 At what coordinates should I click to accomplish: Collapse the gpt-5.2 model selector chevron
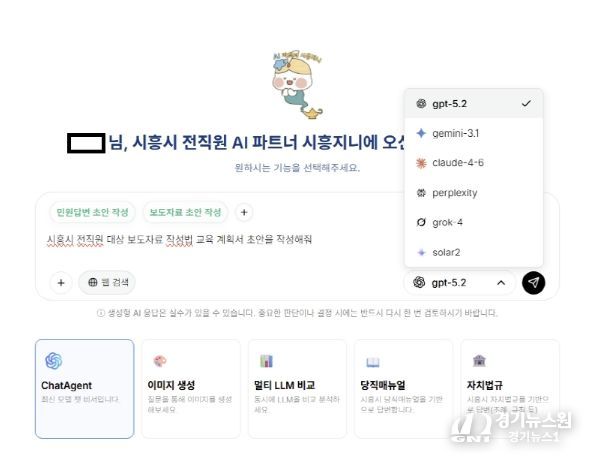(x=501, y=283)
